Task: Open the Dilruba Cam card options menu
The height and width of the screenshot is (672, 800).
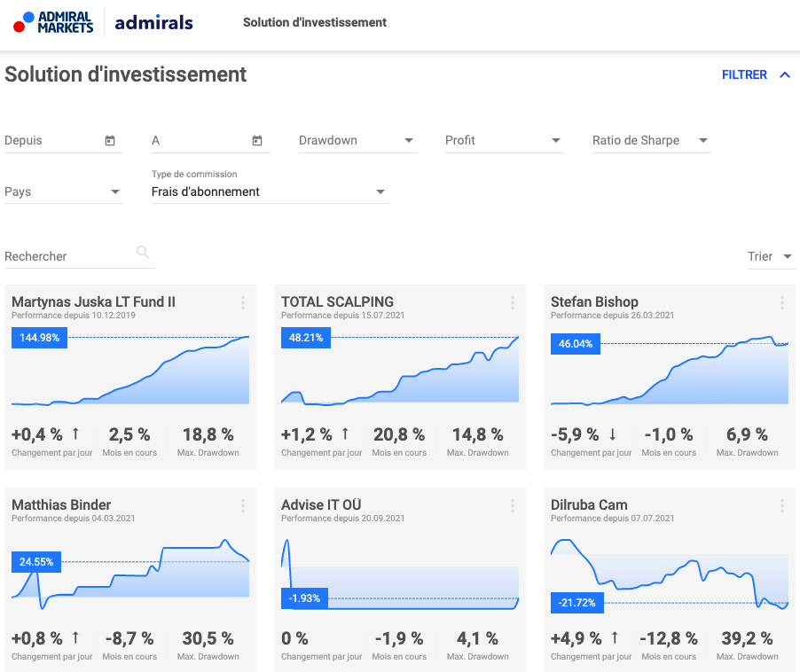Action: point(781,506)
